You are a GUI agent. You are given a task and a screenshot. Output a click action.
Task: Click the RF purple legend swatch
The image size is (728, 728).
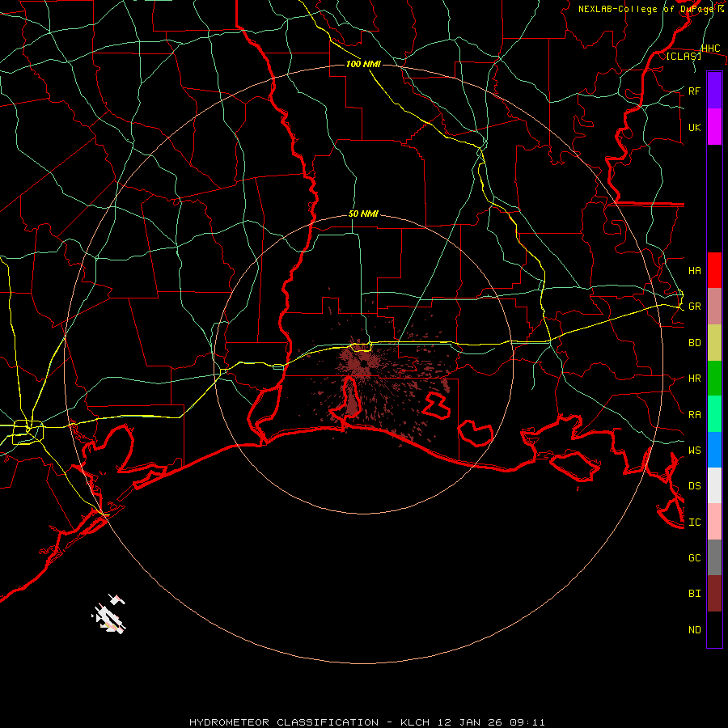714,91
